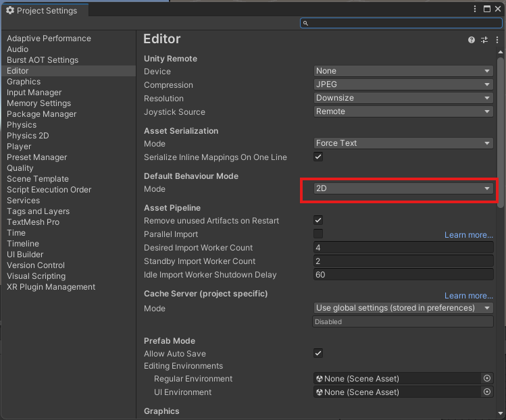This screenshot has height=420, width=506.
Task: Open Visual Scripting settings
Action: 36,276
